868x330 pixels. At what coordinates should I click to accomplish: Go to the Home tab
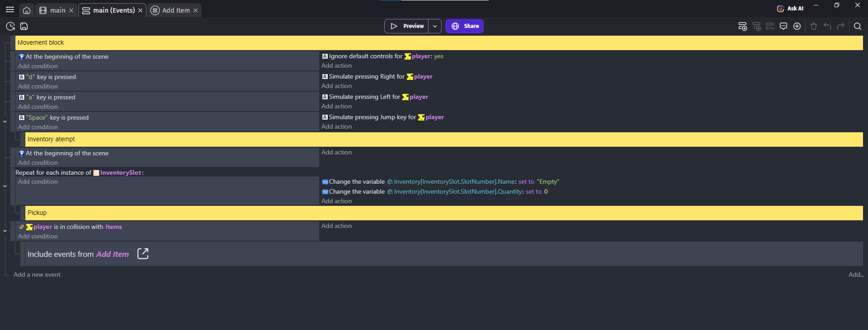[x=27, y=10]
